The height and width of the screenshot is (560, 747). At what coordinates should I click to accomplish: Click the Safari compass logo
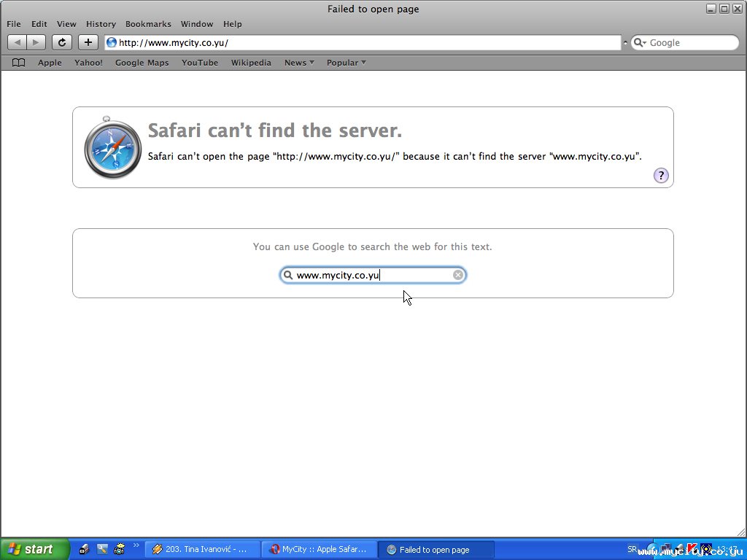[113, 147]
